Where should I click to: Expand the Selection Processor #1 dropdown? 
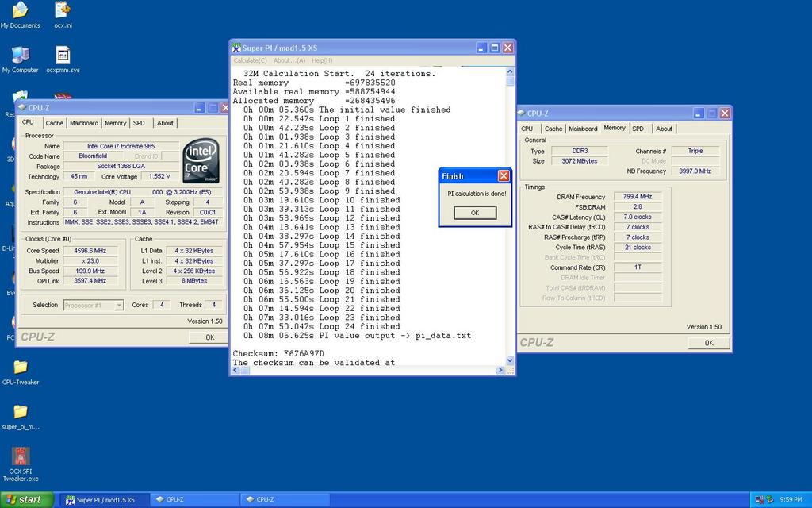pos(119,306)
